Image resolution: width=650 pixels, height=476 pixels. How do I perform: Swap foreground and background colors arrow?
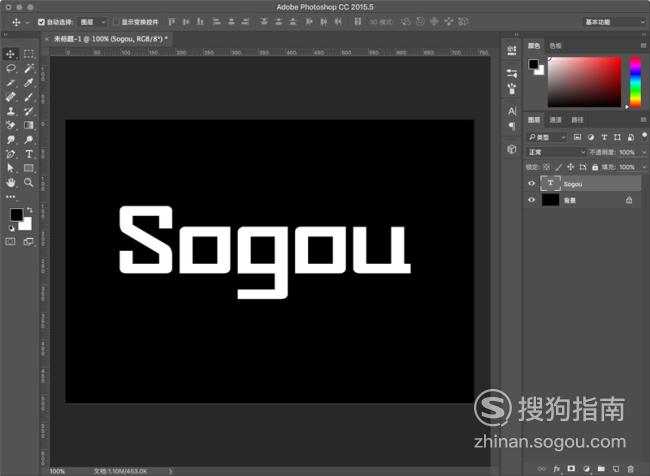29,211
